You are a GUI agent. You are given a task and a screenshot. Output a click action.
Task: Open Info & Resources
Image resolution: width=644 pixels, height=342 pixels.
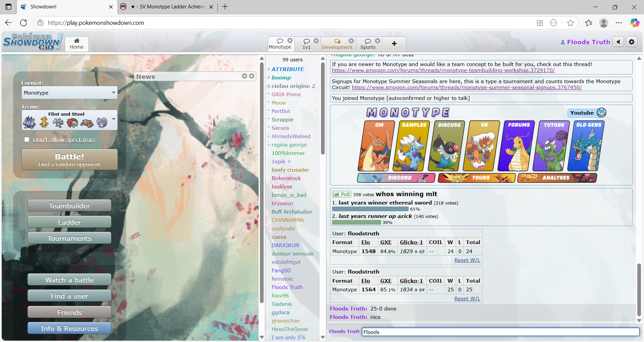(69, 328)
